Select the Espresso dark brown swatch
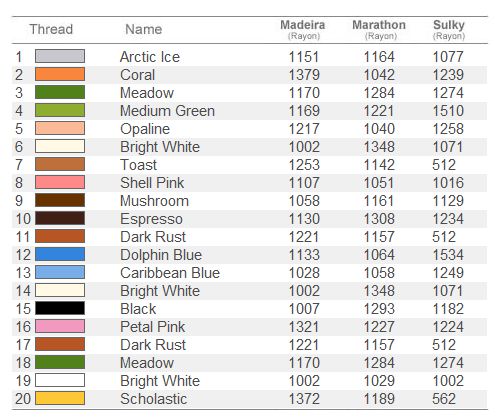This screenshot has width=500, height=420. [60, 218]
